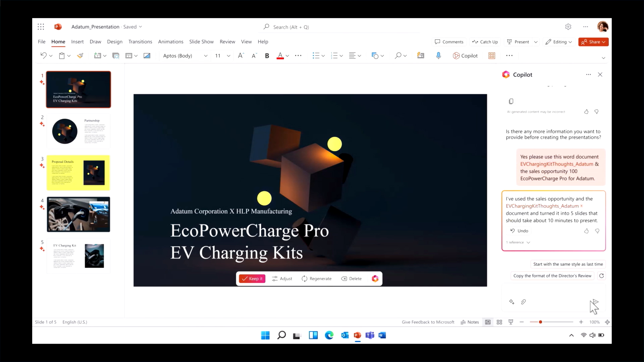Open Copilot from the ribbon
644x362 pixels.
point(465,56)
